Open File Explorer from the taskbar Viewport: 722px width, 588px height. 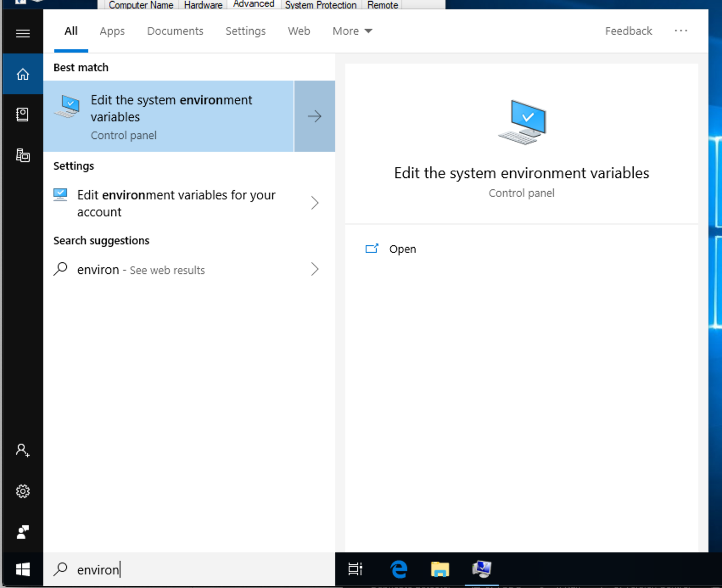coord(440,569)
